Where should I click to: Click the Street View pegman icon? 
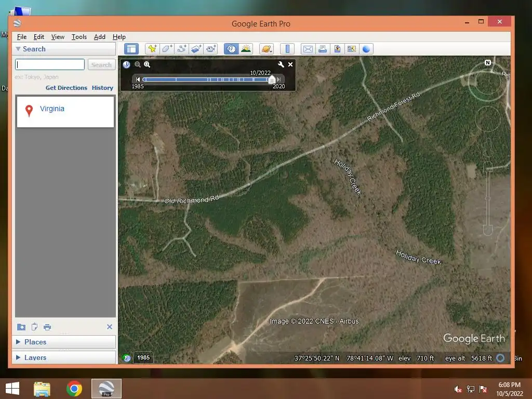tap(488, 147)
